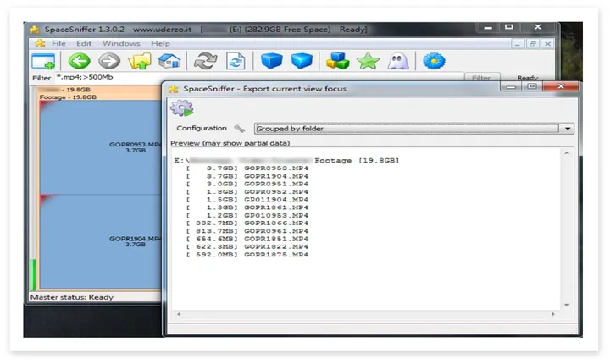This screenshot has height=364, width=610.
Task: Click the Footage - 19.8GB folder header
Action: point(68,97)
